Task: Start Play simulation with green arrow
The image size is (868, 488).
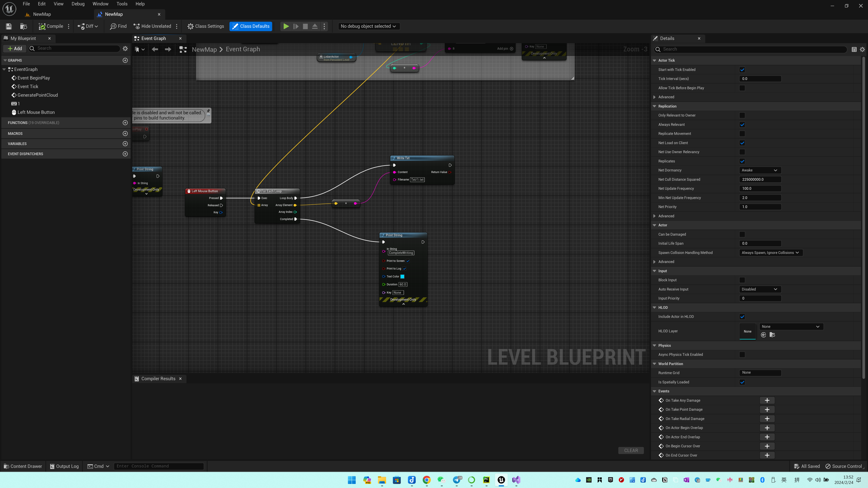Action: tap(286, 26)
